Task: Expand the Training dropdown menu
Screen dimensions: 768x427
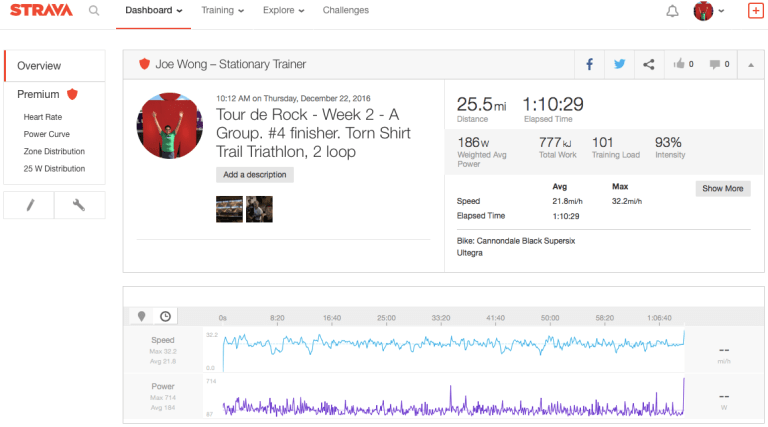Action: (222, 11)
